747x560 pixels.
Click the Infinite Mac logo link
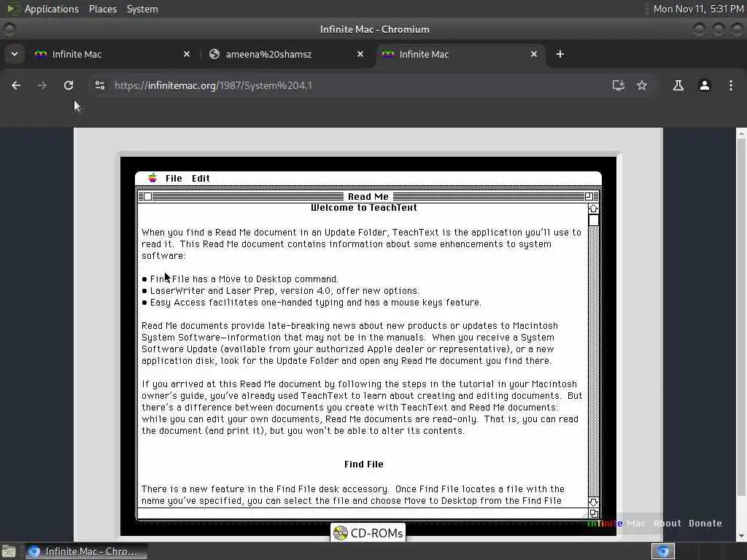tap(616, 524)
